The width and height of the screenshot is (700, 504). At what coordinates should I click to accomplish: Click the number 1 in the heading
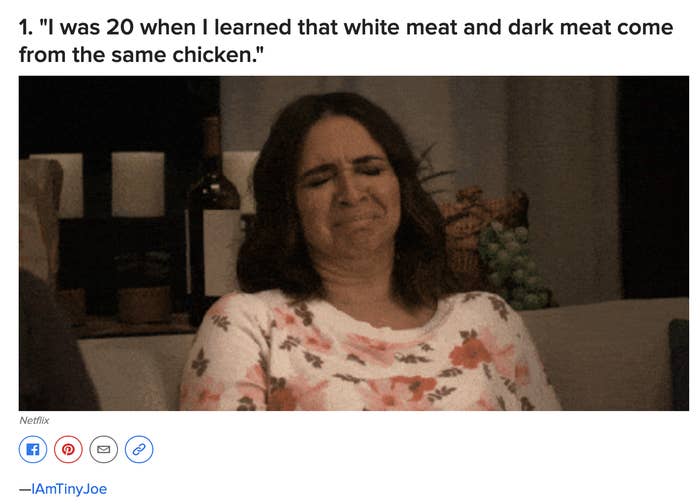(x=25, y=27)
